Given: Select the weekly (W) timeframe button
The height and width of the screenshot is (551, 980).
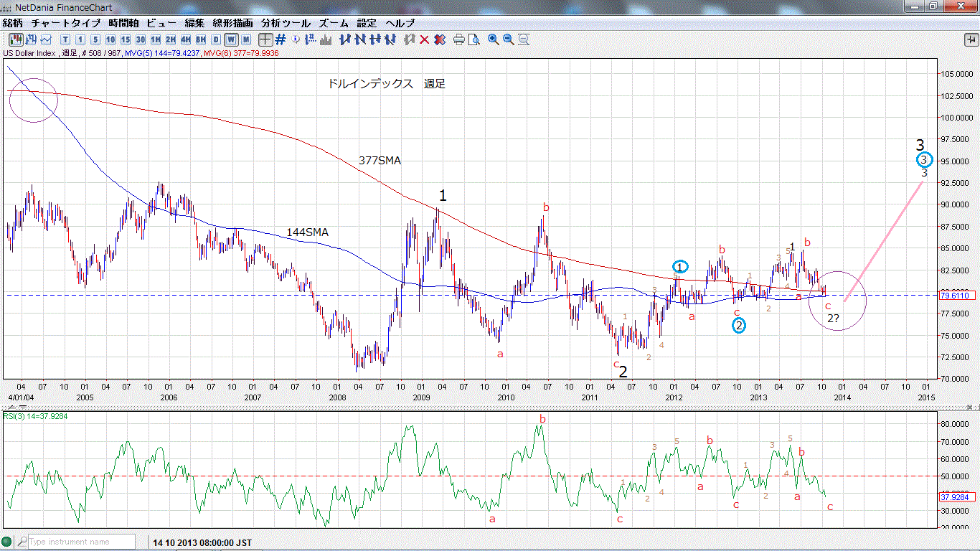Looking at the screenshot, I should coord(231,39).
